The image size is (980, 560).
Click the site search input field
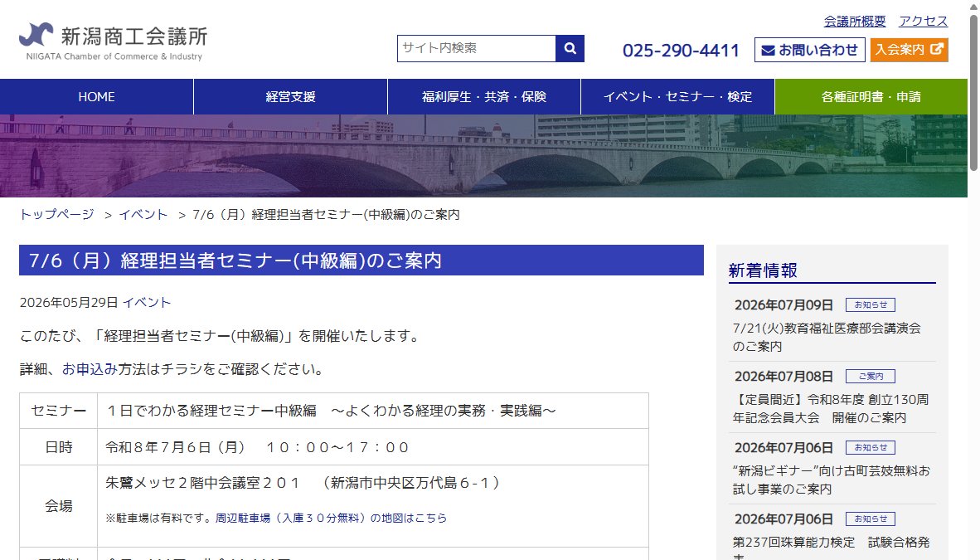point(476,48)
